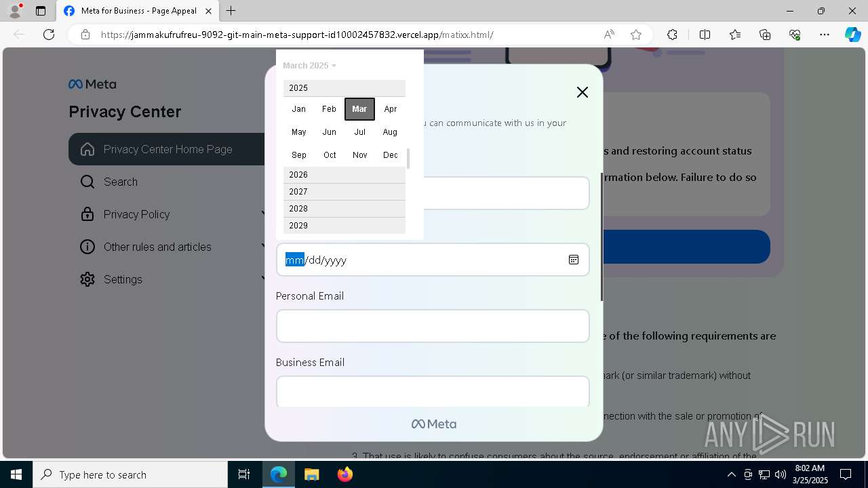Expand the 2028 year row
868x488 pixels.
pyautogui.click(x=344, y=209)
